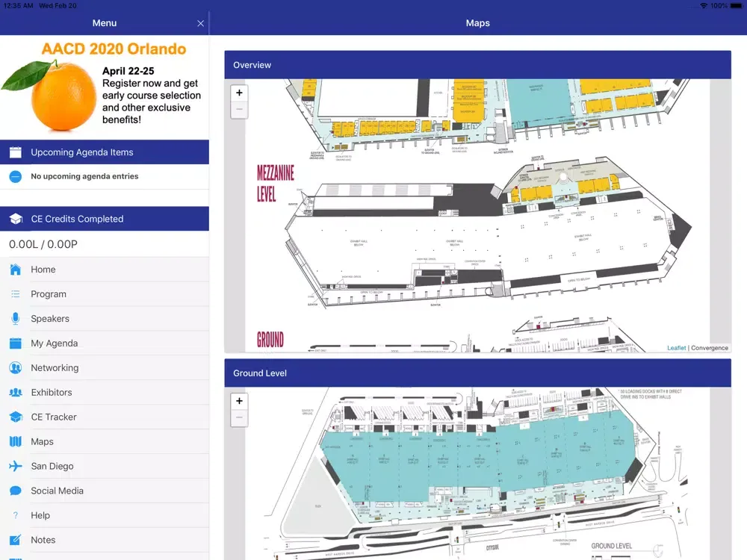This screenshot has height=560, width=747.
Task: Zoom out on the Ground Level map
Action: click(x=239, y=417)
